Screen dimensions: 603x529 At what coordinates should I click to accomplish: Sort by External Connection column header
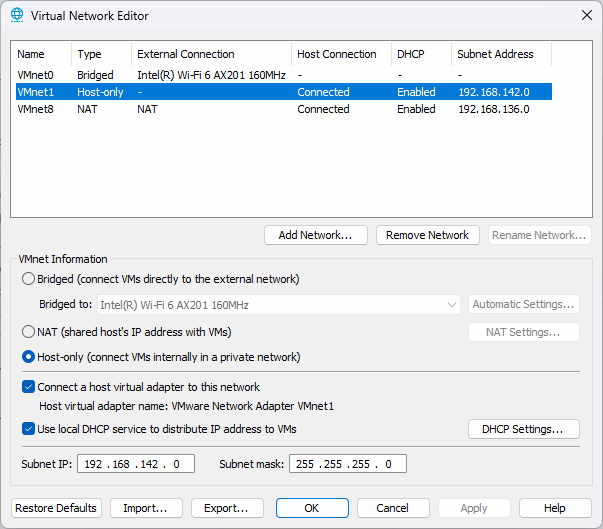click(212, 54)
